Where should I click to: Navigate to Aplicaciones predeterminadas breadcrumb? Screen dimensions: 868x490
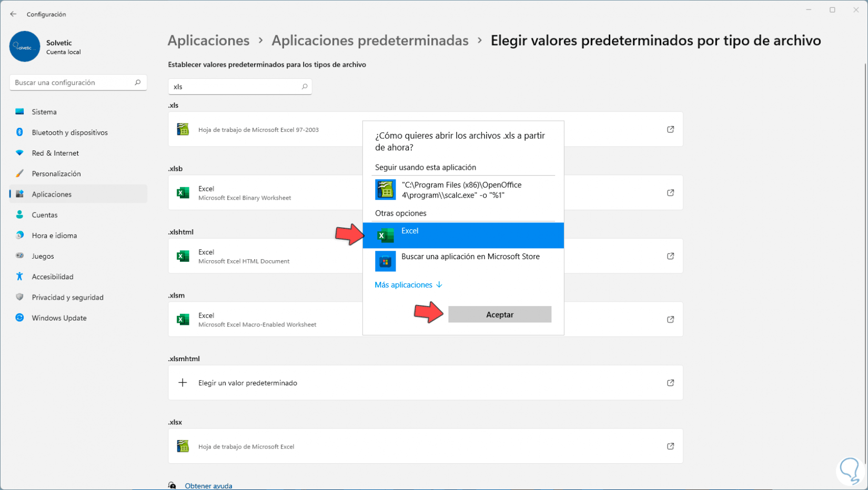pyautogui.click(x=370, y=40)
